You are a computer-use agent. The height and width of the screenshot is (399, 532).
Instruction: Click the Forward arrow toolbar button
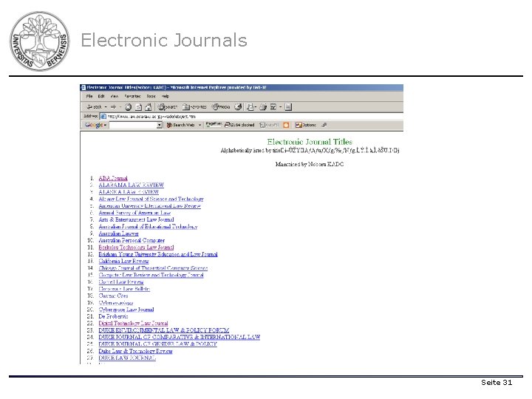coord(113,107)
